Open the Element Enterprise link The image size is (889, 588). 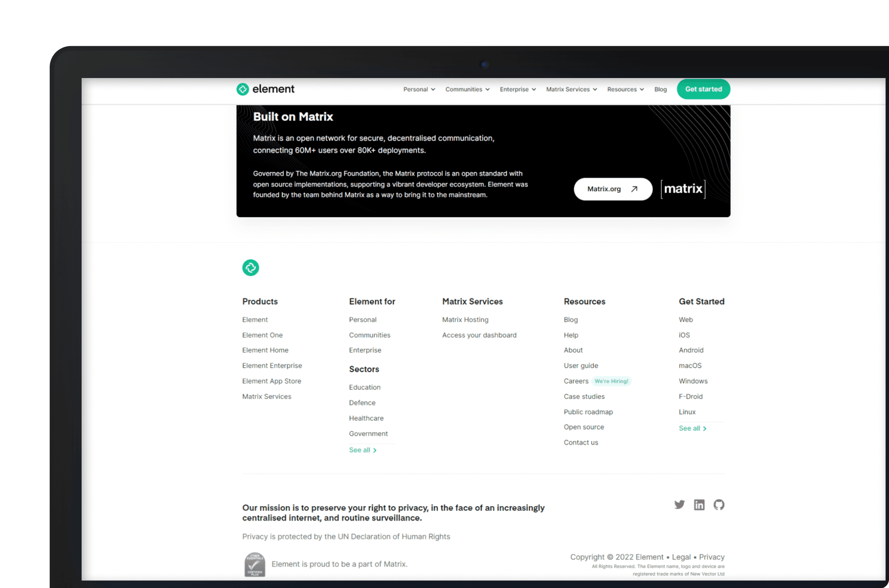coord(272,365)
